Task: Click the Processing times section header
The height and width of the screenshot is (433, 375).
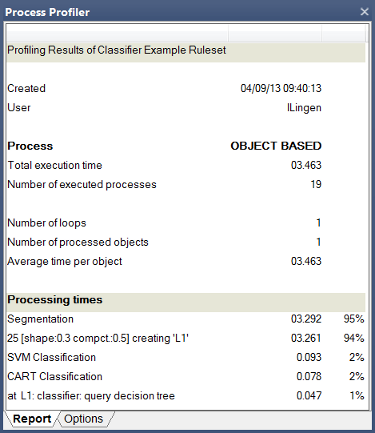Action: (186, 300)
